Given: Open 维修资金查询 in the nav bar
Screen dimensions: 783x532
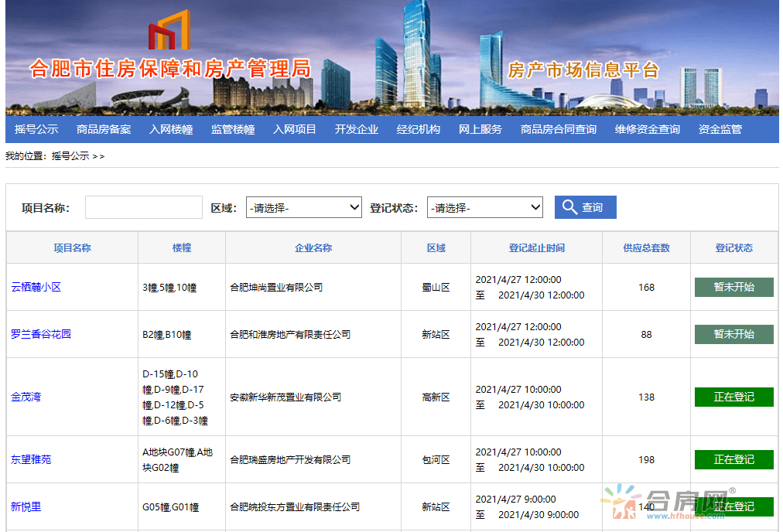Looking at the screenshot, I should pyautogui.click(x=648, y=129).
